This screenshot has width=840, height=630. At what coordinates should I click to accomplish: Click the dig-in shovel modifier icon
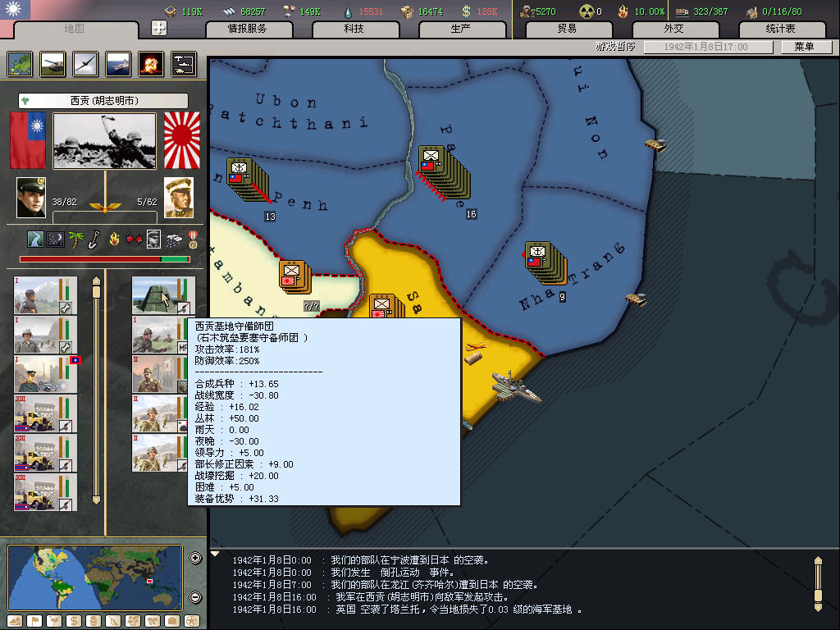[x=94, y=239]
